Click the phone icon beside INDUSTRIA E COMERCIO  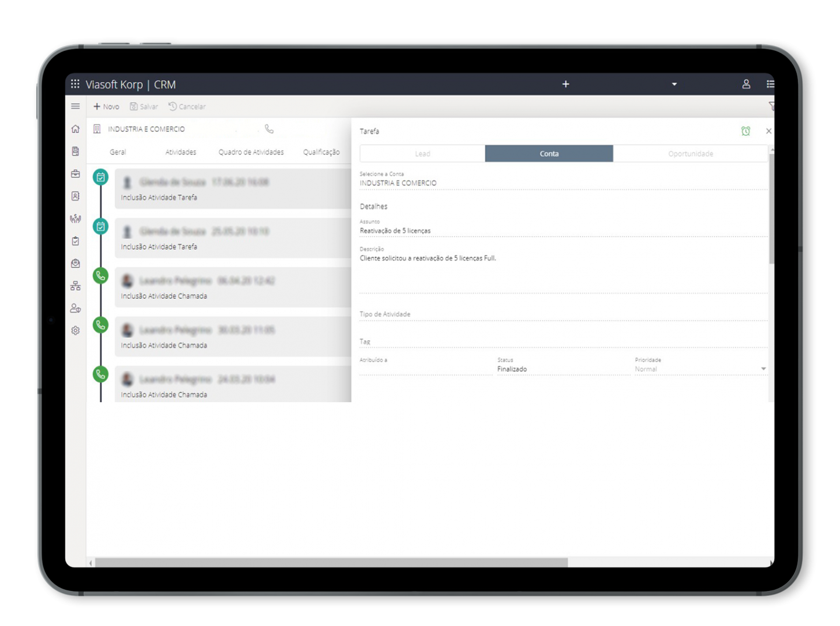coord(269,129)
